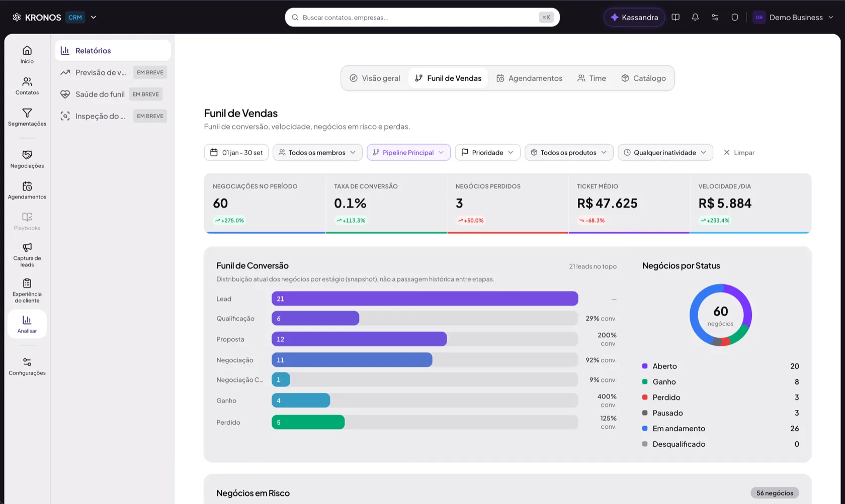
Task: Click the Lead funnel bar
Action: 425,298
